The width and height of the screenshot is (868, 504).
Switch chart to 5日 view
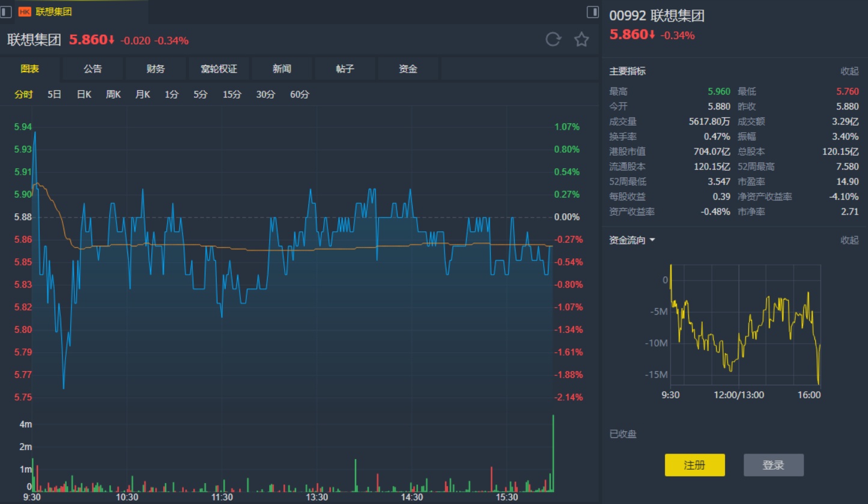(x=55, y=94)
